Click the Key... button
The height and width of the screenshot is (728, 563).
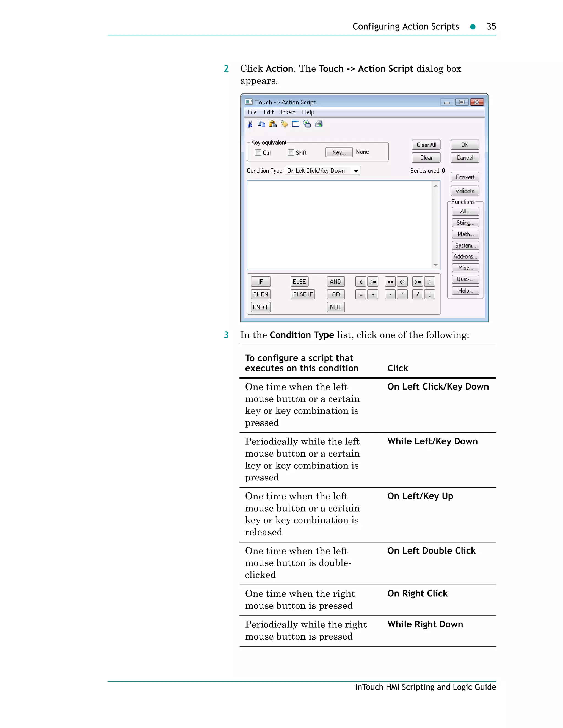coord(339,152)
